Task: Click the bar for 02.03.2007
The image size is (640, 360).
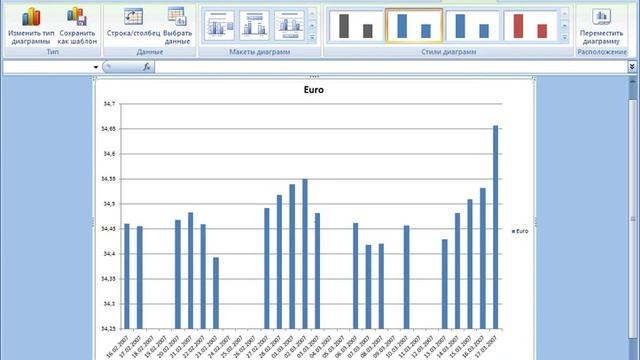Action: (305, 254)
